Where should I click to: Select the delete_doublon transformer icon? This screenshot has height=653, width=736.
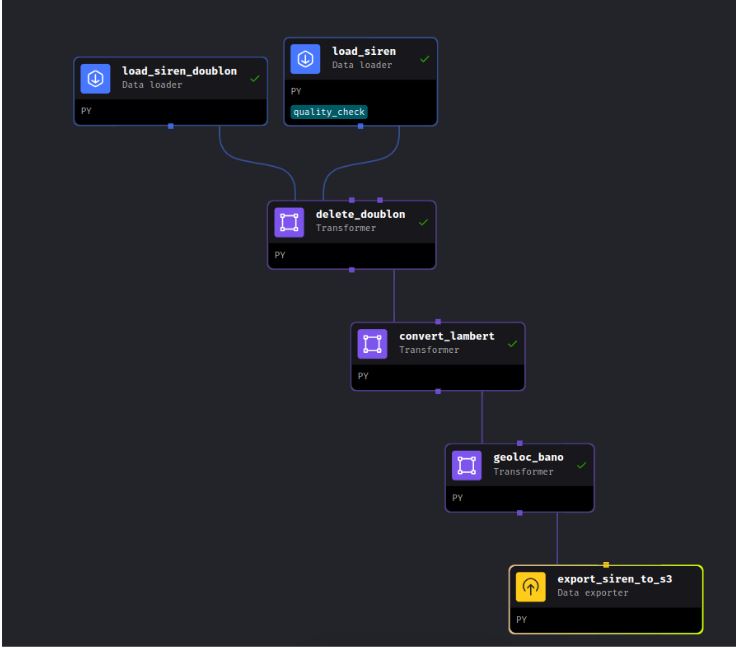[x=290, y=222]
